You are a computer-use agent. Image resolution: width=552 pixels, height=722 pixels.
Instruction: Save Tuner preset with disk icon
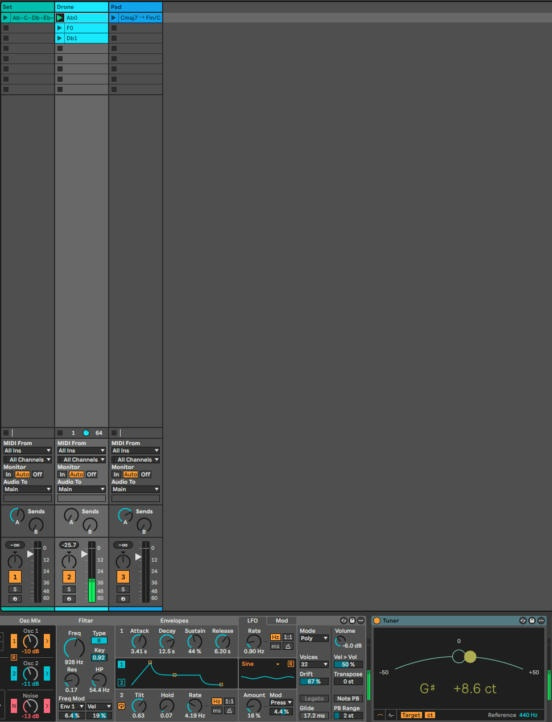pyautogui.click(x=532, y=621)
